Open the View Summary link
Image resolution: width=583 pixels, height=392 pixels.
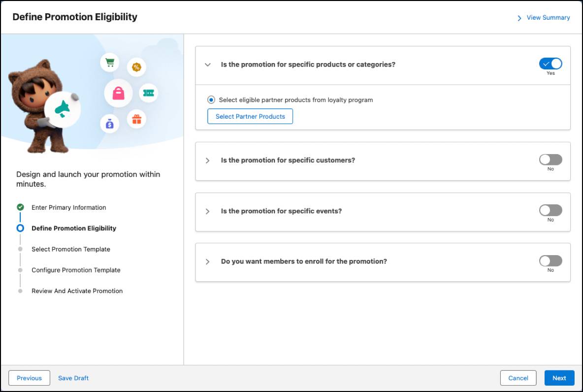point(548,17)
